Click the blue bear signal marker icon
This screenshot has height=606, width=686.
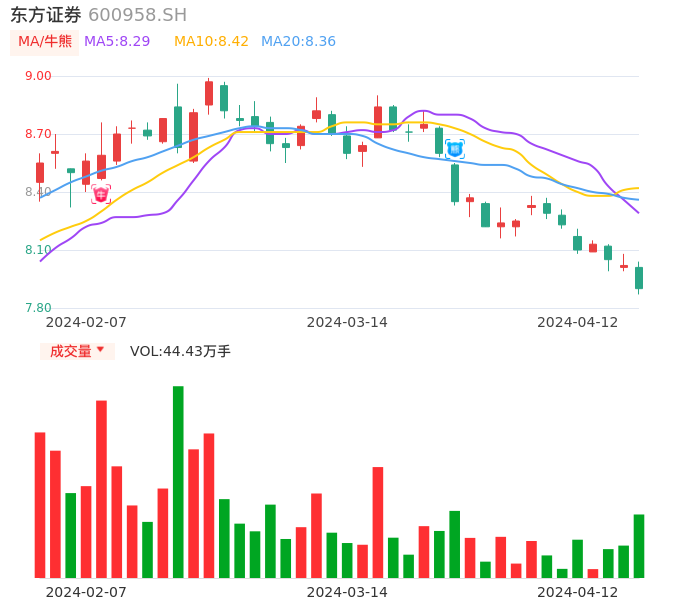(455, 149)
